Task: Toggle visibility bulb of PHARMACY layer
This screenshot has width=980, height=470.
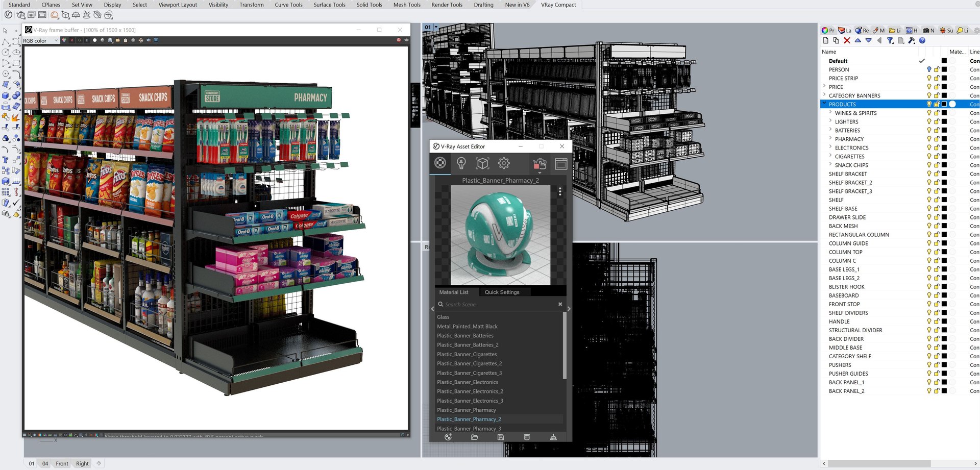Action: tap(929, 139)
